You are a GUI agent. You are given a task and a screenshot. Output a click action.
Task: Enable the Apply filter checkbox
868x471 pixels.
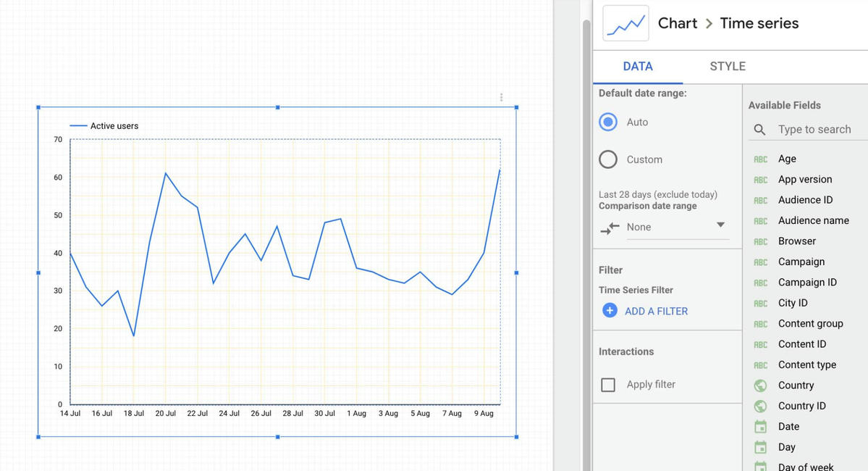pyautogui.click(x=608, y=385)
